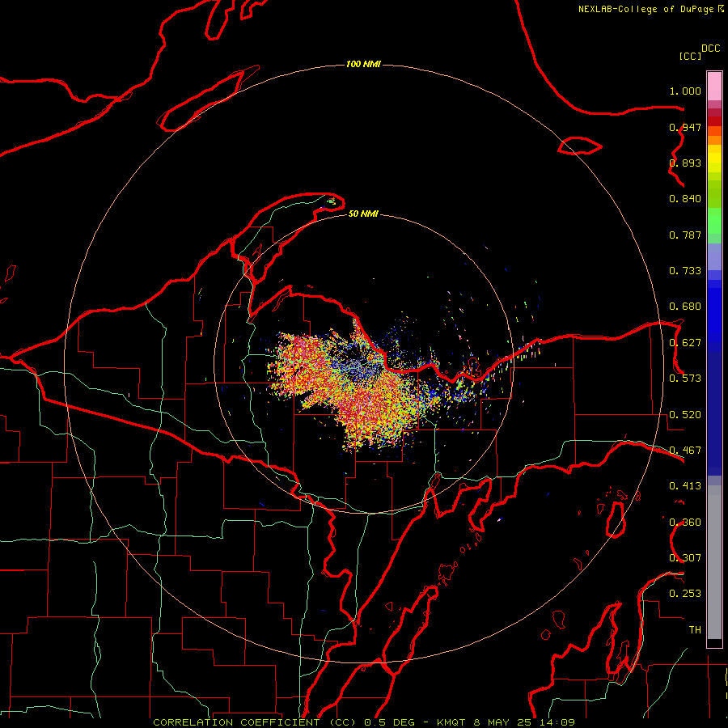Click the 0.840 color scale value

[x=685, y=199]
